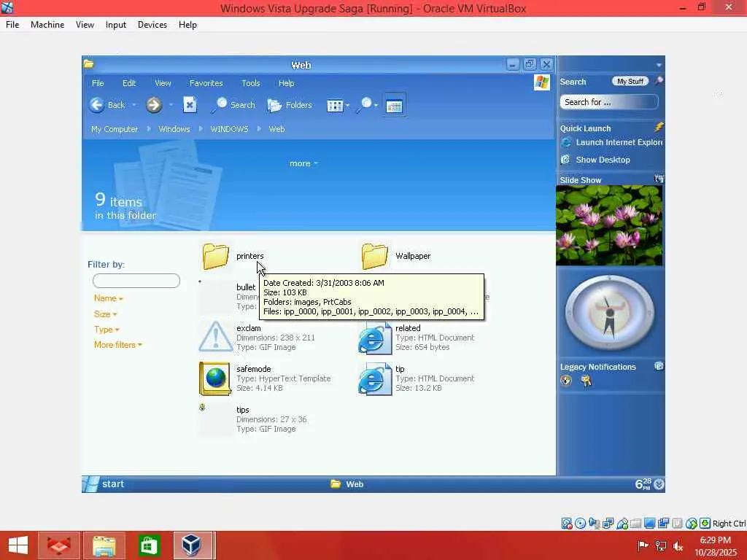Select the safemode HyperText Template icon

(x=215, y=378)
